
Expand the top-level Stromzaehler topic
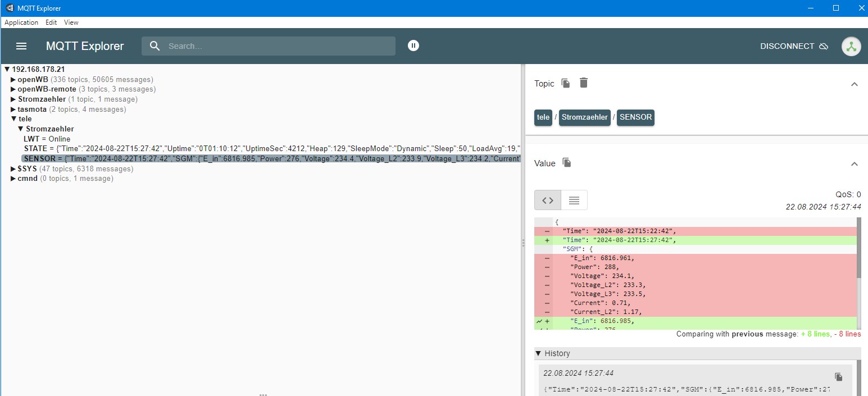[x=13, y=99]
